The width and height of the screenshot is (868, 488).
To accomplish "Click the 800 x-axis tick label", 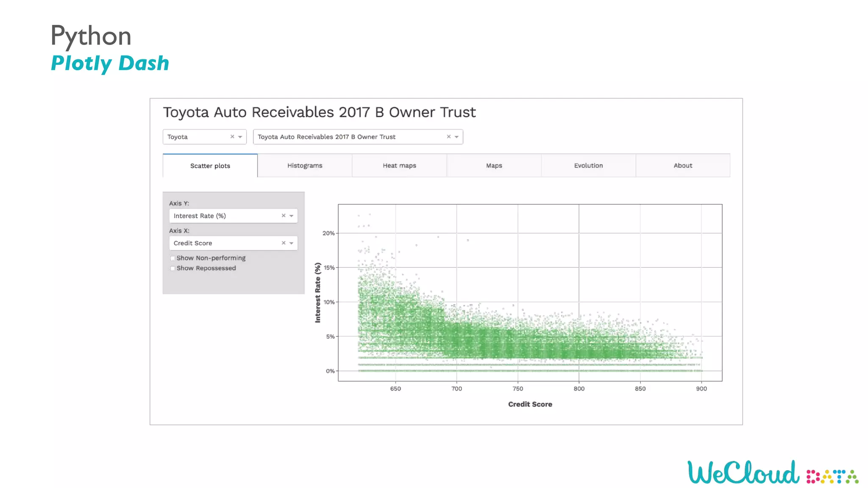I will [579, 388].
